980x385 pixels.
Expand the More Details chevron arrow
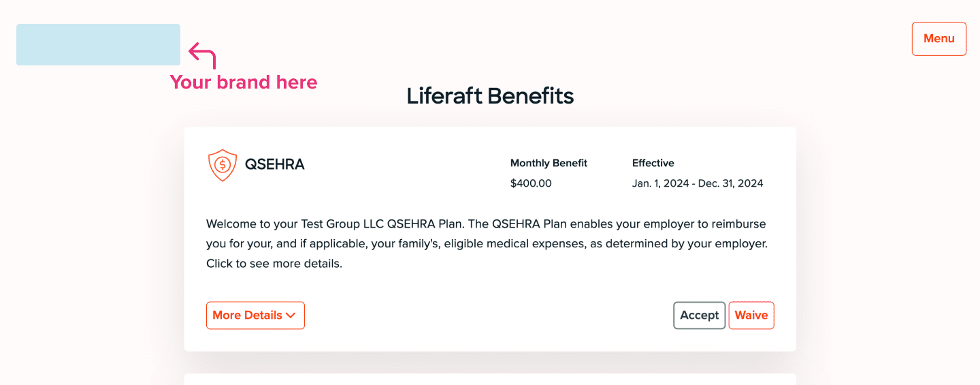[x=291, y=315]
